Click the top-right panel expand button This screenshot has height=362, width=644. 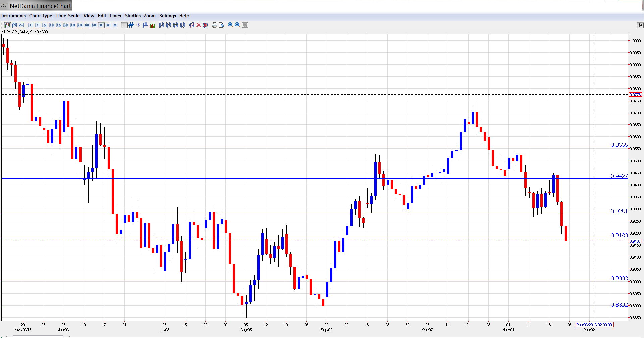640,25
